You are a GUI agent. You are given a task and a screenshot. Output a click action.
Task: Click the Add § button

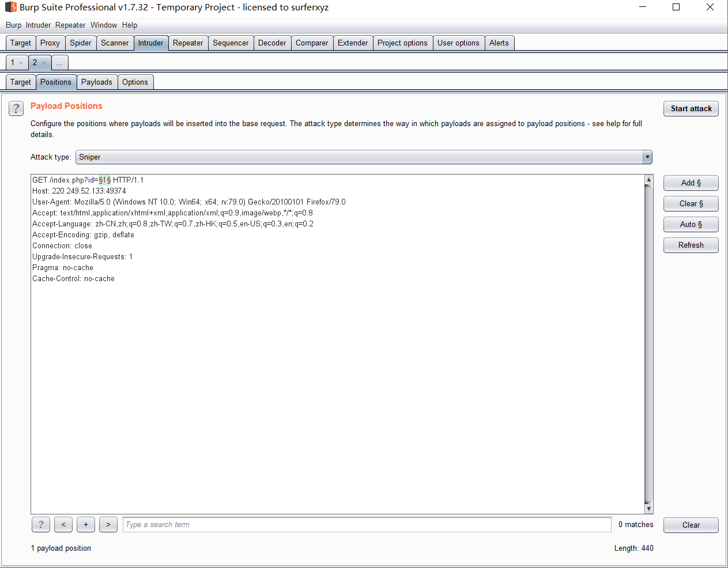click(691, 183)
